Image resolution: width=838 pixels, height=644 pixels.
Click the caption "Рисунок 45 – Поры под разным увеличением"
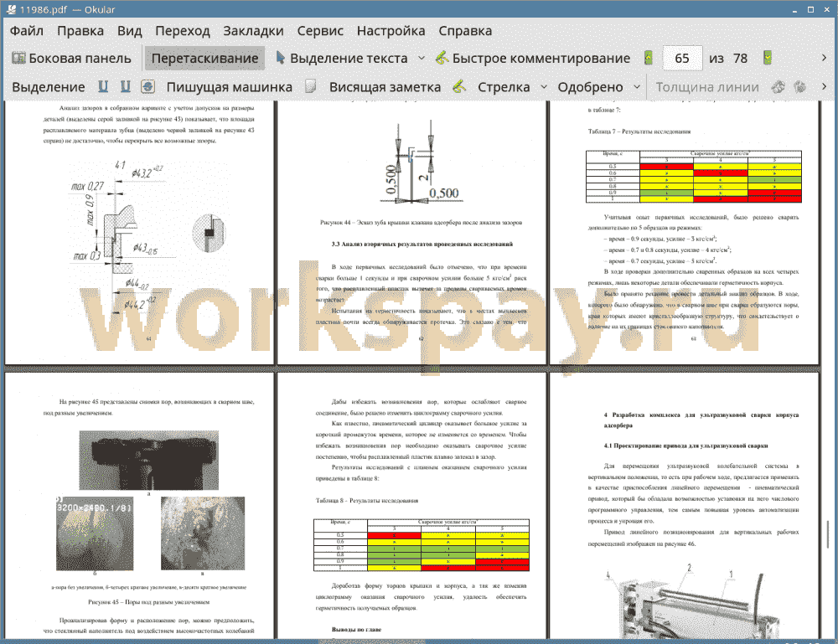[148, 602]
